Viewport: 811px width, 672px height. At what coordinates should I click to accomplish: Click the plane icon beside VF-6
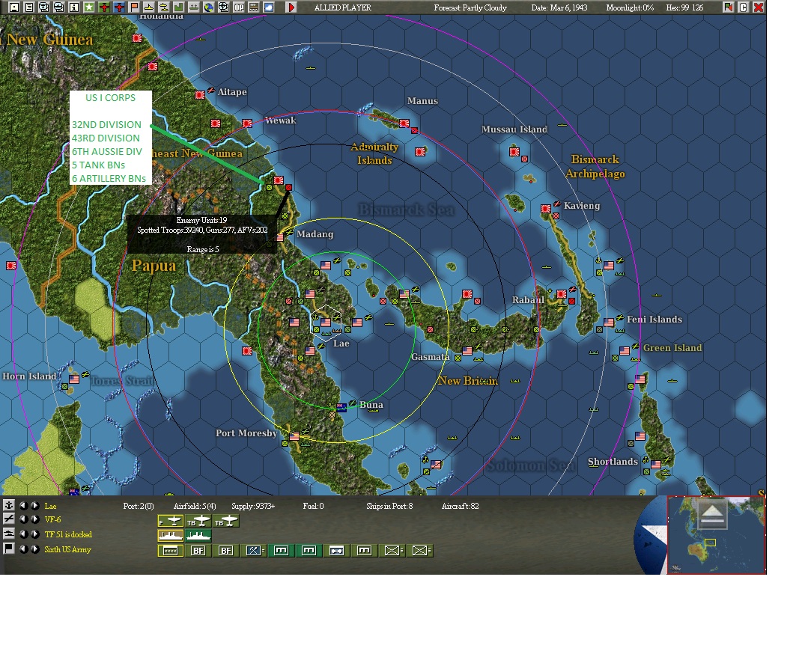9,519
